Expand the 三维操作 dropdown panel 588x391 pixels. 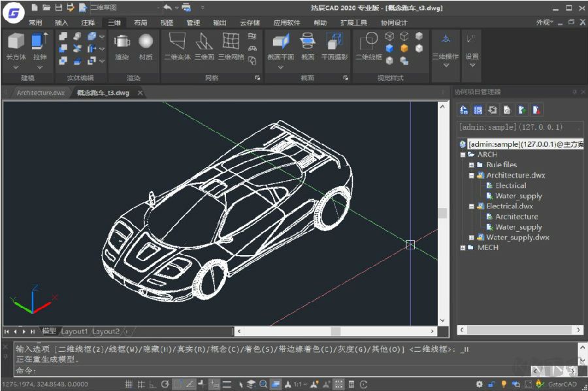[446, 65]
